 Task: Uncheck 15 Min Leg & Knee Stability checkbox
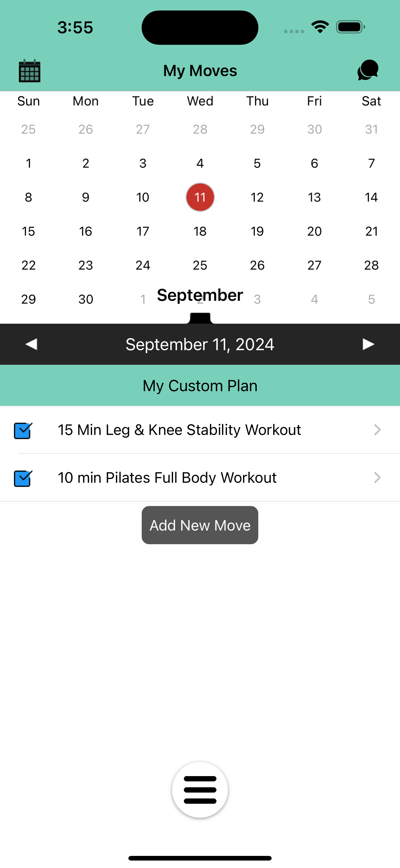pos(23,430)
